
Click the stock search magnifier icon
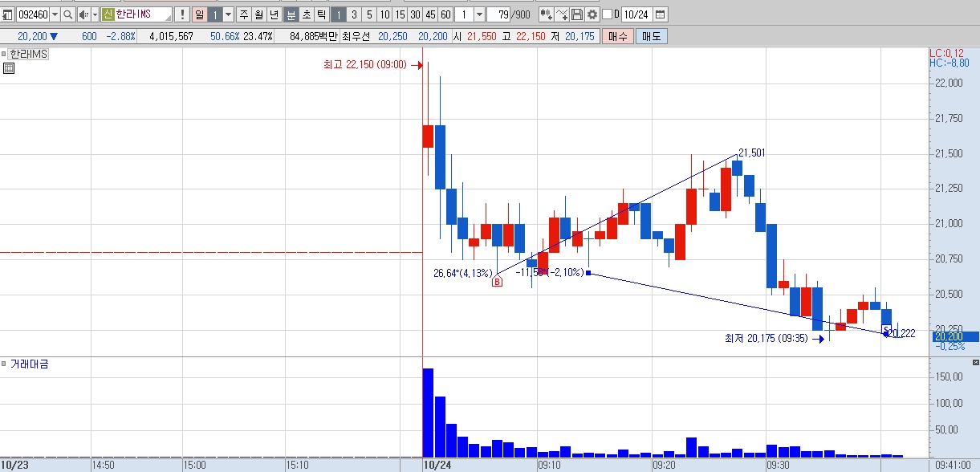[67, 14]
